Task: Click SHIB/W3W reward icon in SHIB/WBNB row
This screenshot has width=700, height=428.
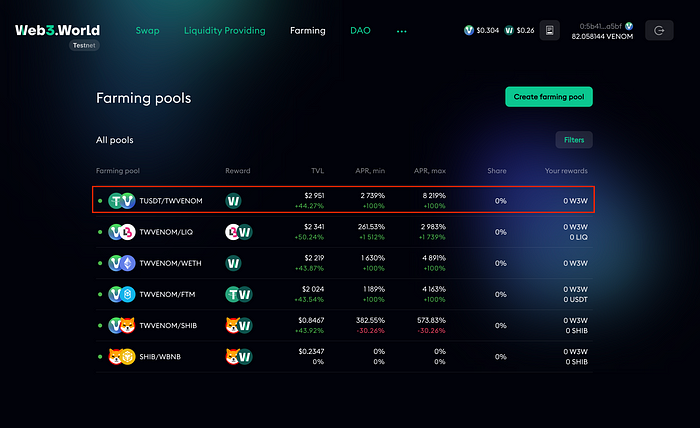Action: (239, 357)
